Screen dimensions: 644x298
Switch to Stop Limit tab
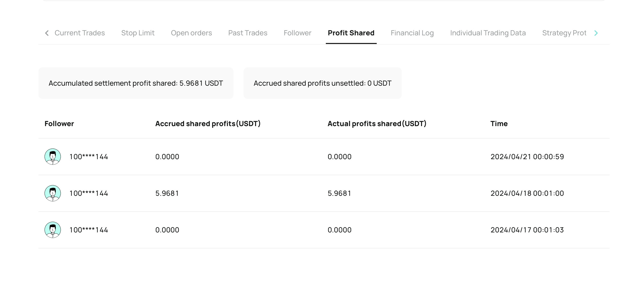pos(138,33)
